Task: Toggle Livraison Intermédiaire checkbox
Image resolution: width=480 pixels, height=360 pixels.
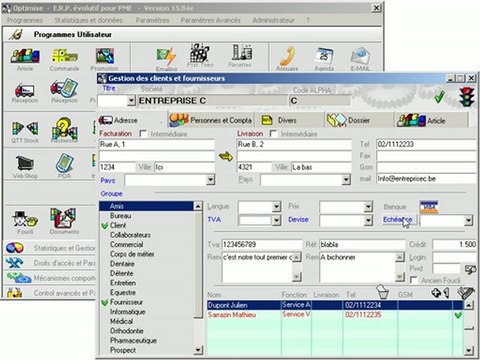Action: (273, 134)
